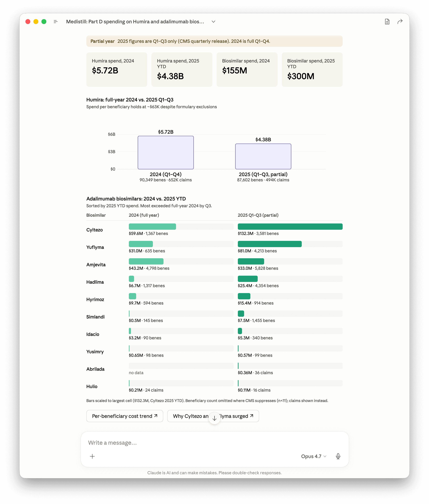Click the plus attachment icon
Image resolution: width=429 pixels, height=504 pixels.
pyautogui.click(x=92, y=456)
